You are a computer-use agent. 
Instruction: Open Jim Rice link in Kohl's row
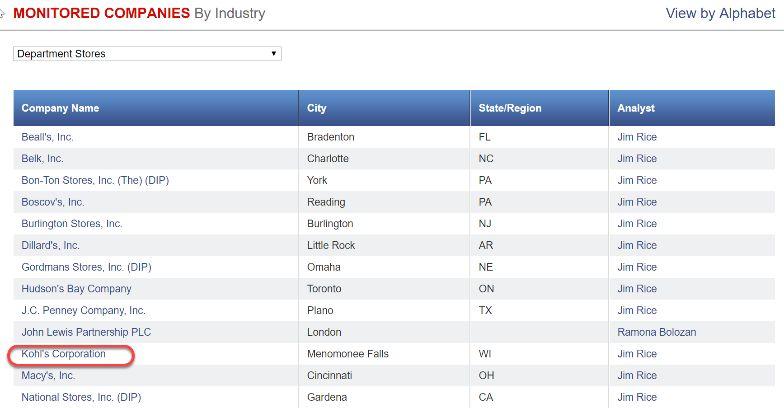coord(637,354)
